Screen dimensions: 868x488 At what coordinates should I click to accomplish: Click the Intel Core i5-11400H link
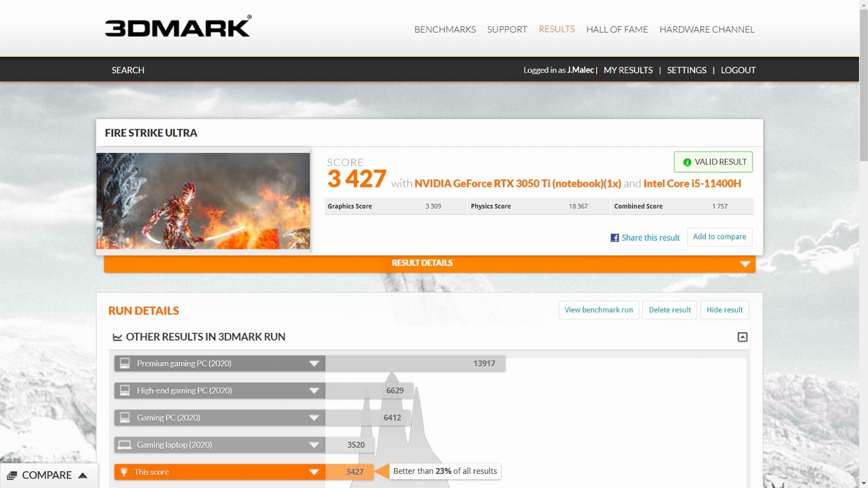tap(692, 184)
